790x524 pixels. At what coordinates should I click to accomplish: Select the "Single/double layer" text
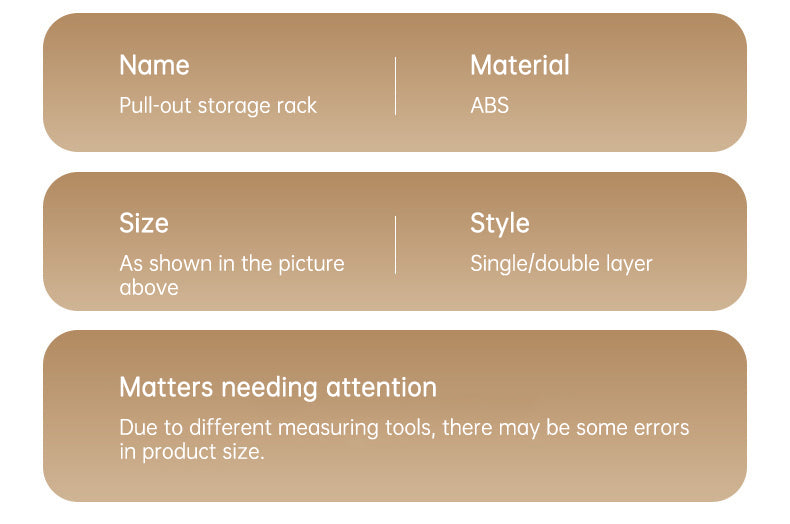point(561,264)
